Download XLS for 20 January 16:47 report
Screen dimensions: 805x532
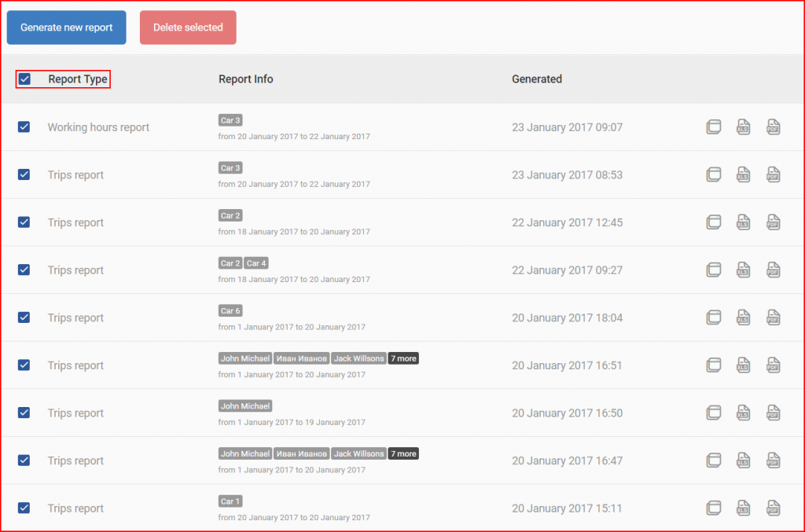[x=744, y=460]
